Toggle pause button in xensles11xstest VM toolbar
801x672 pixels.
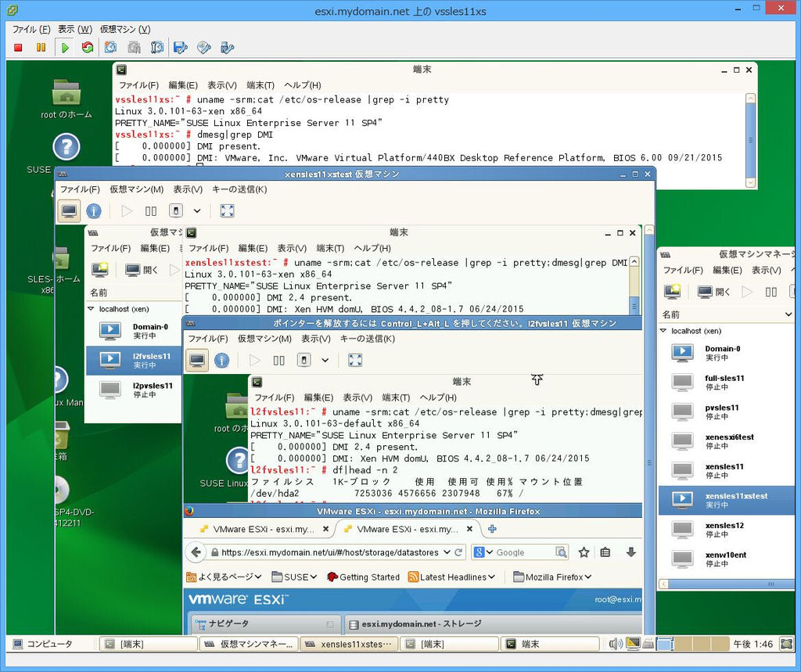[151, 210]
